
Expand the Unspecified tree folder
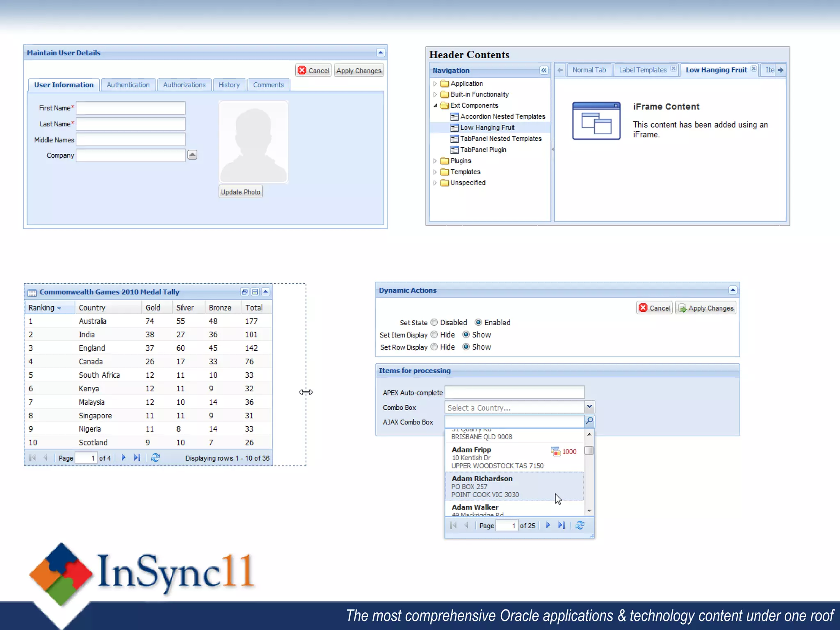(x=435, y=183)
